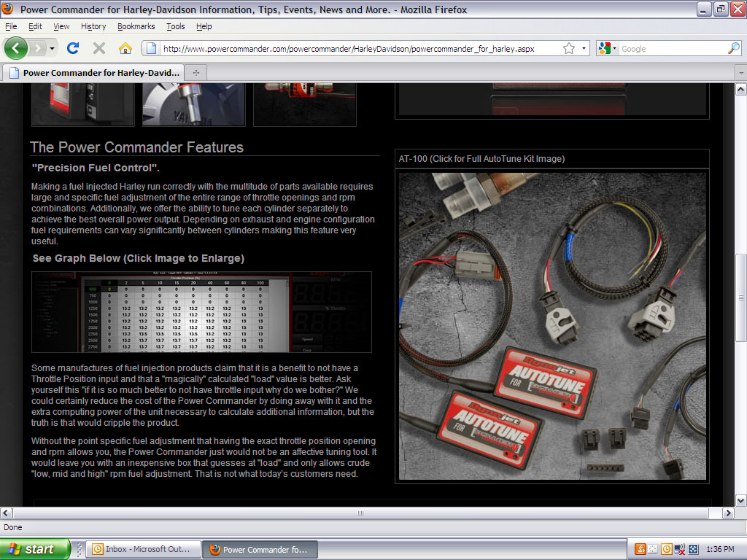Screen dimensions: 747x560
Task: Click the AT-100 (Click for Full AutoTune Kit Image) caption
Action: [481, 158]
